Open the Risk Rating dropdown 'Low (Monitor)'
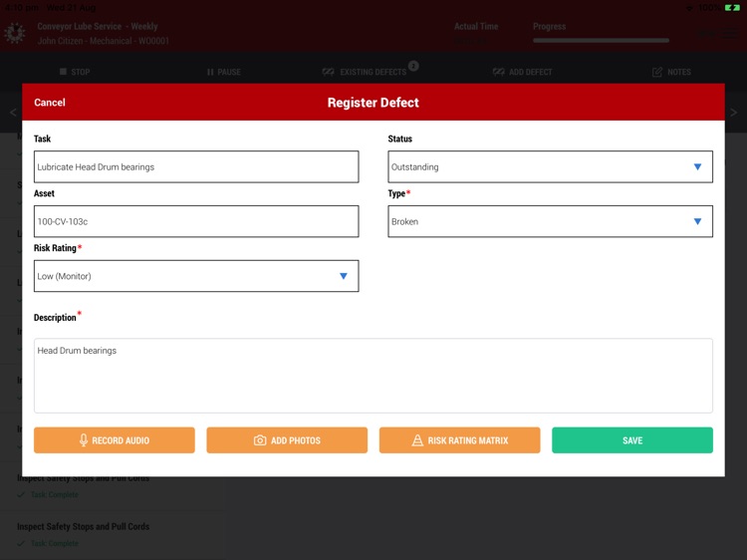Screen dimensions: 747x560 [196, 276]
